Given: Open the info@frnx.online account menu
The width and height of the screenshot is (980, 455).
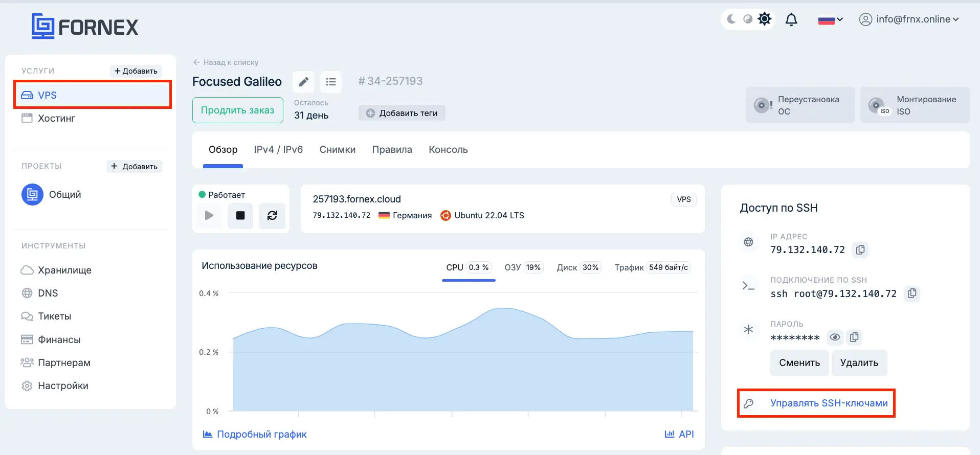Looking at the screenshot, I should 909,19.
